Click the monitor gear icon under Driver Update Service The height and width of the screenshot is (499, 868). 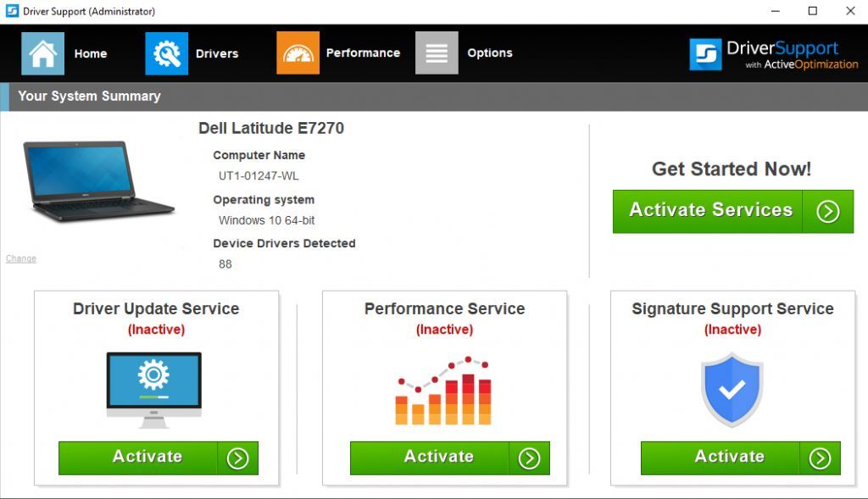pos(154,390)
